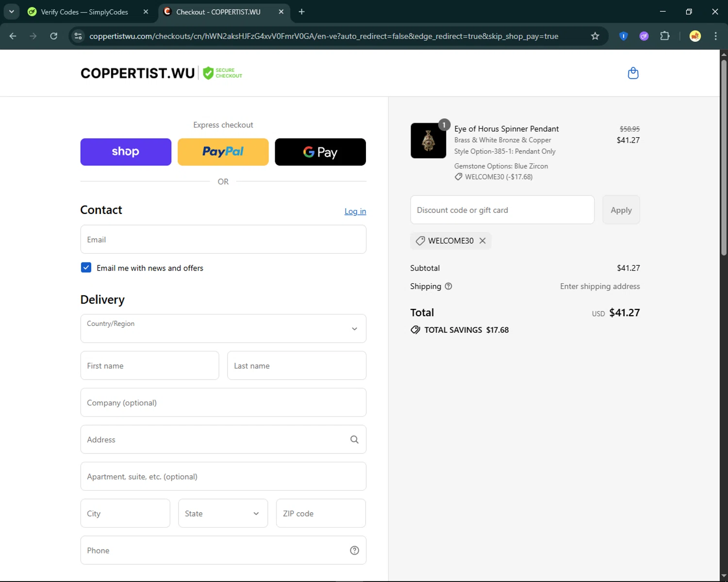Bookmark this page with the star icon
Image resolution: width=728 pixels, height=582 pixels.
coord(595,36)
